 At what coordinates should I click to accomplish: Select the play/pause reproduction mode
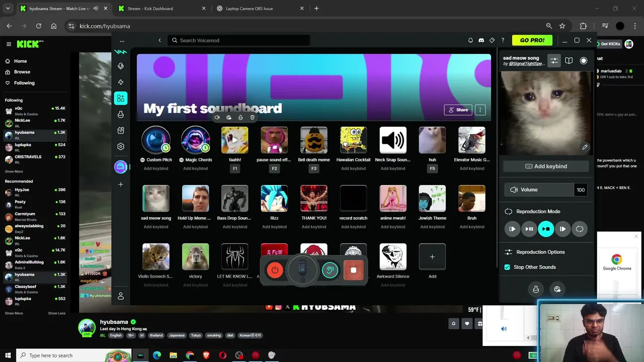tap(529, 229)
